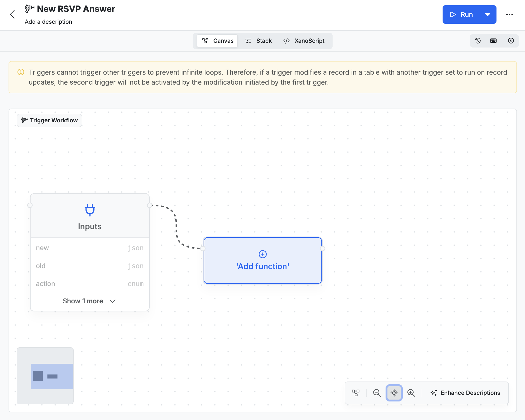Click the minimap thumbnail at bottom left
525x420 pixels.
(45, 376)
